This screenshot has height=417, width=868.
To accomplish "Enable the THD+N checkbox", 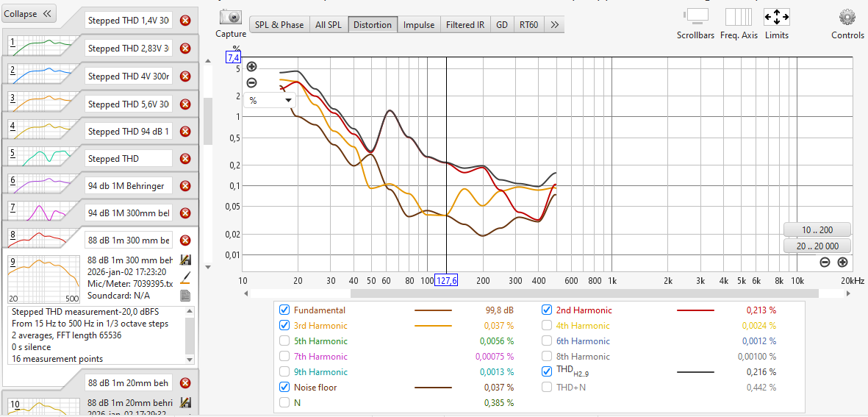I will pyautogui.click(x=547, y=388).
